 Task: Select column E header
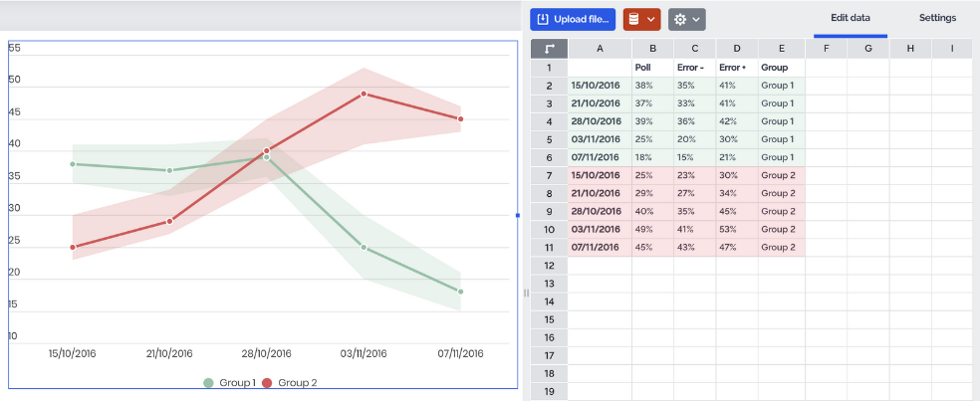click(781, 49)
